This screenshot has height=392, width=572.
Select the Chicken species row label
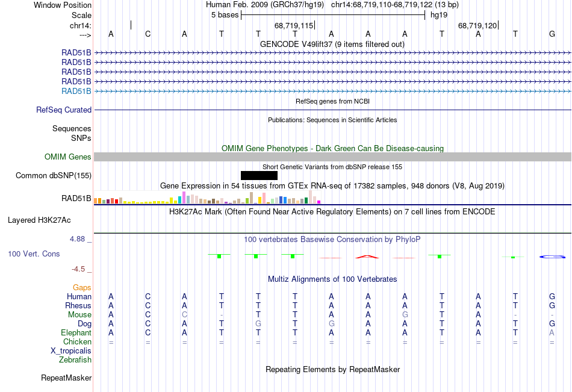pos(77,341)
